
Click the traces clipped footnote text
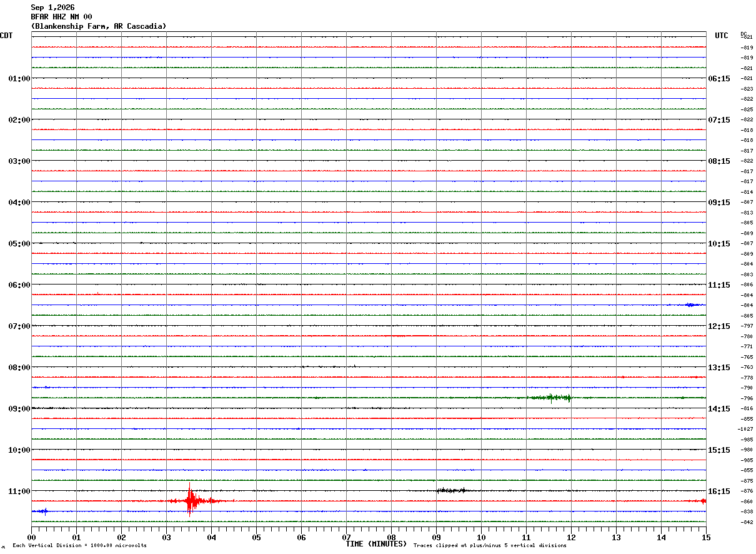[x=490, y=546]
